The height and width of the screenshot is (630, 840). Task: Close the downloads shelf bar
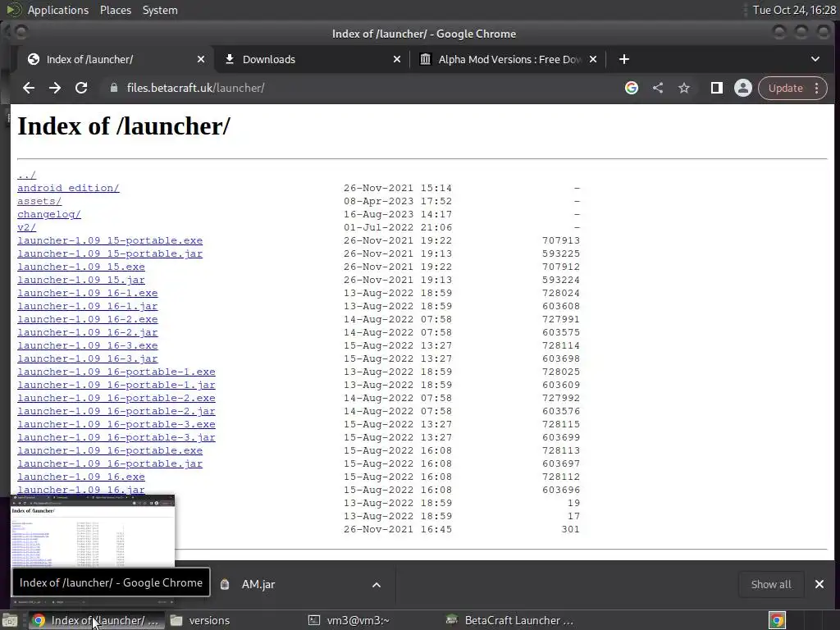pyautogui.click(x=819, y=584)
